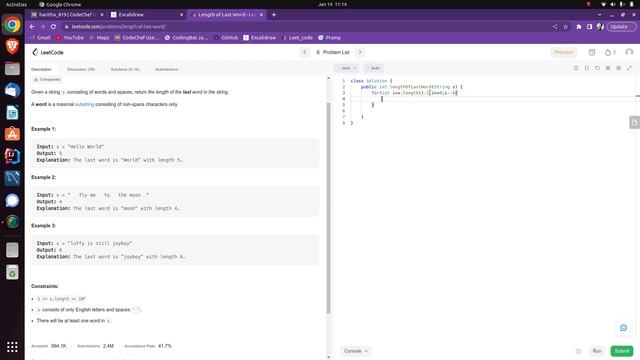This screenshot has height=360, width=640.
Task: Expand the Console panel
Action: coord(356,351)
